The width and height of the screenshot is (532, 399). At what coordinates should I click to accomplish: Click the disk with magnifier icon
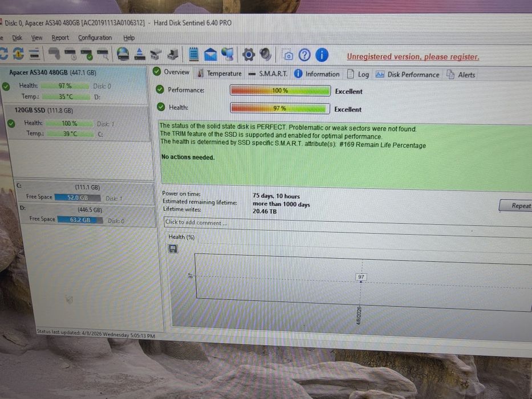coord(103,54)
